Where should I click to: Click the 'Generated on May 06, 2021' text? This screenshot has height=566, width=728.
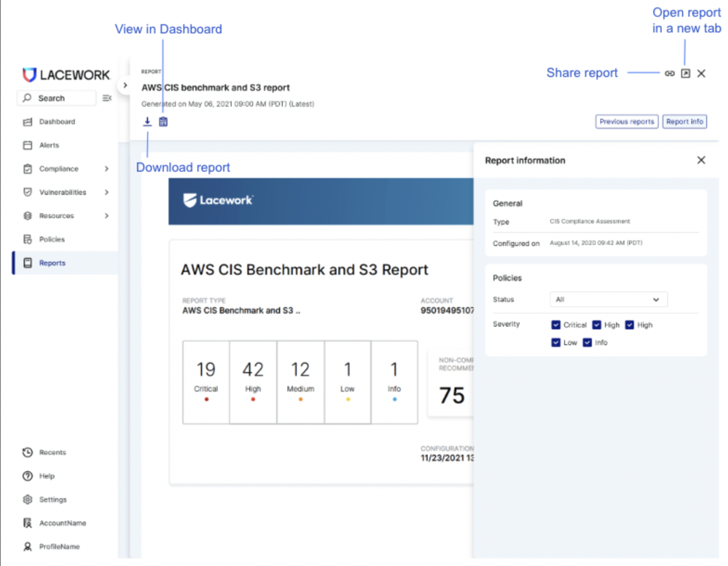pos(227,104)
